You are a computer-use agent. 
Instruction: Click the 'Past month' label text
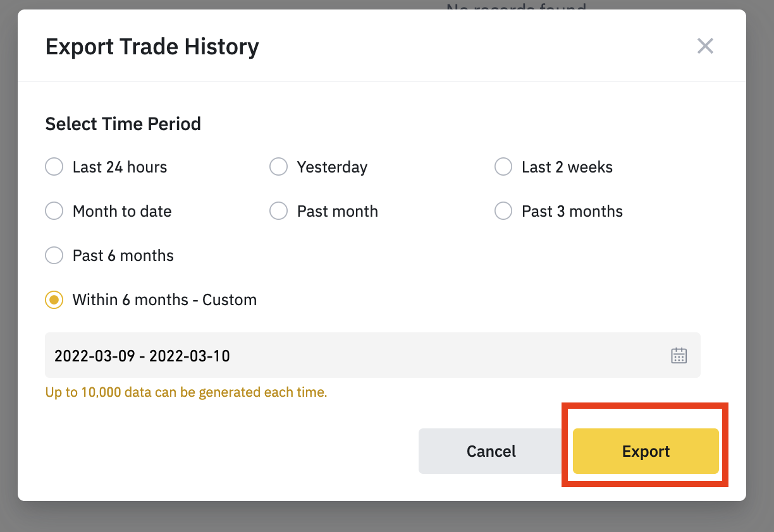(x=338, y=211)
